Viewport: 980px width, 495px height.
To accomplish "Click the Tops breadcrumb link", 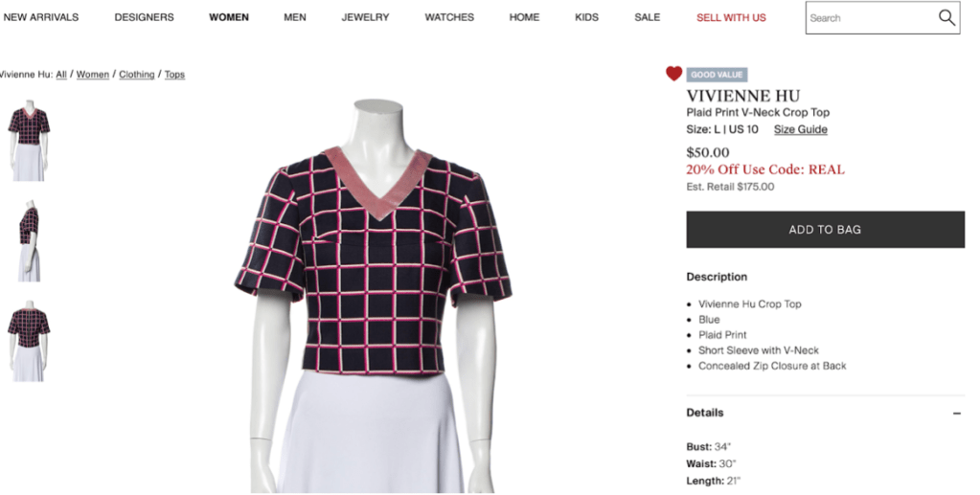I will click(174, 75).
